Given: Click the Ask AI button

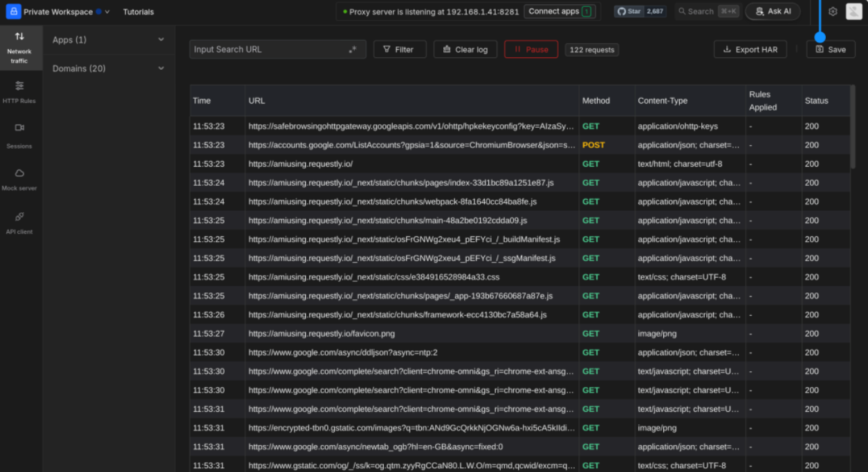Looking at the screenshot, I should [773, 12].
